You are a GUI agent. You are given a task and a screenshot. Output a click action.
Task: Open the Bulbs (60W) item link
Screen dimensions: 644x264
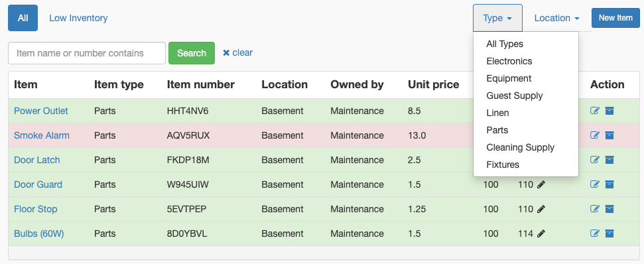[39, 233]
